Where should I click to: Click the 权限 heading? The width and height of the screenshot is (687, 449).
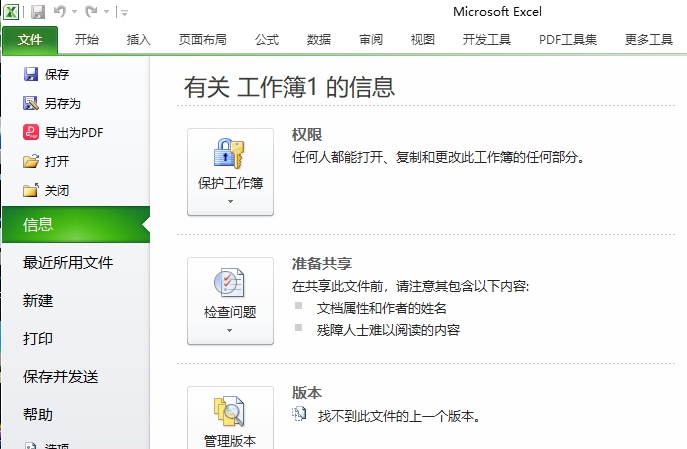tap(307, 134)
